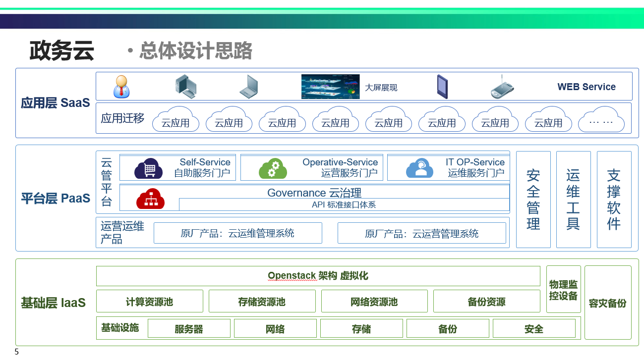Image resolution: width=644 pixels, height=357 pixels.
Task: Click the blue IT OP-Service headset cloud icon
Action: coord(419,168)
